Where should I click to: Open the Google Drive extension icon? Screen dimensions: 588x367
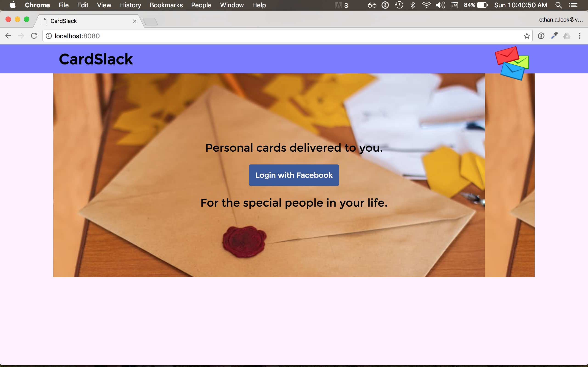coord(567,36)
